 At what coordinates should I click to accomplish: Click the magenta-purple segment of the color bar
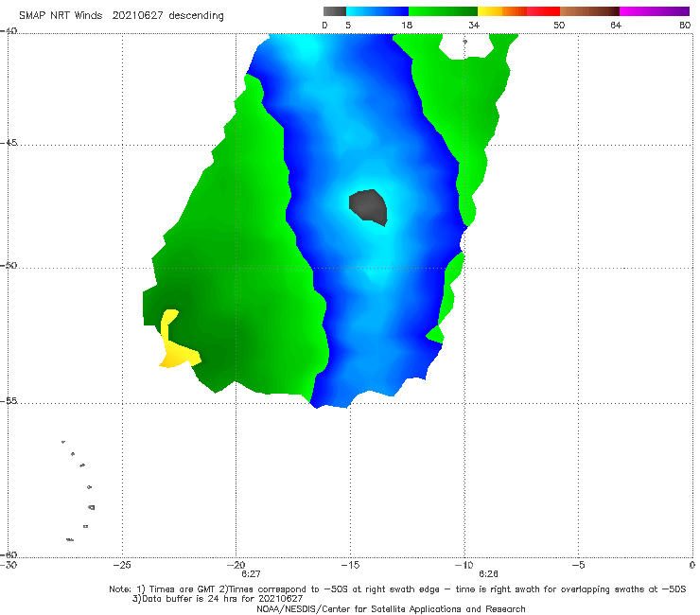pyautogui.click(x=655, y=11)
